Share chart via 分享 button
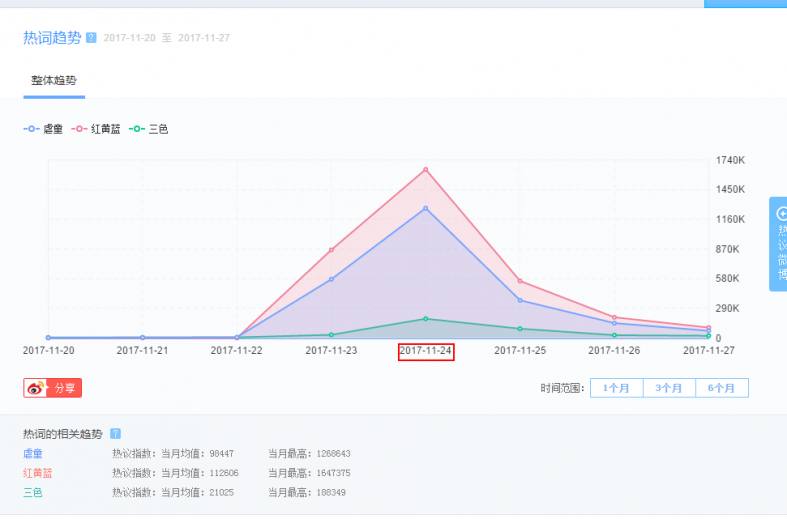The height and width of the screenshot is (519, 787). tap(53, 388)
